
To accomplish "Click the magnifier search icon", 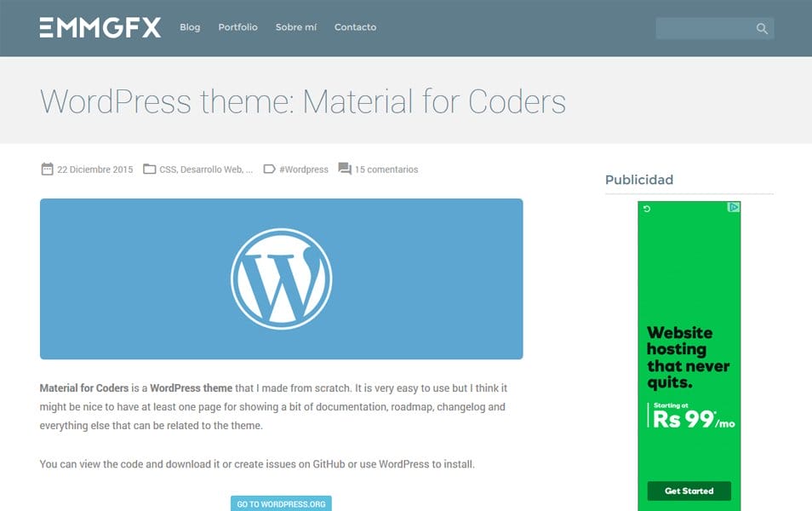I will [x=762, y=28].
